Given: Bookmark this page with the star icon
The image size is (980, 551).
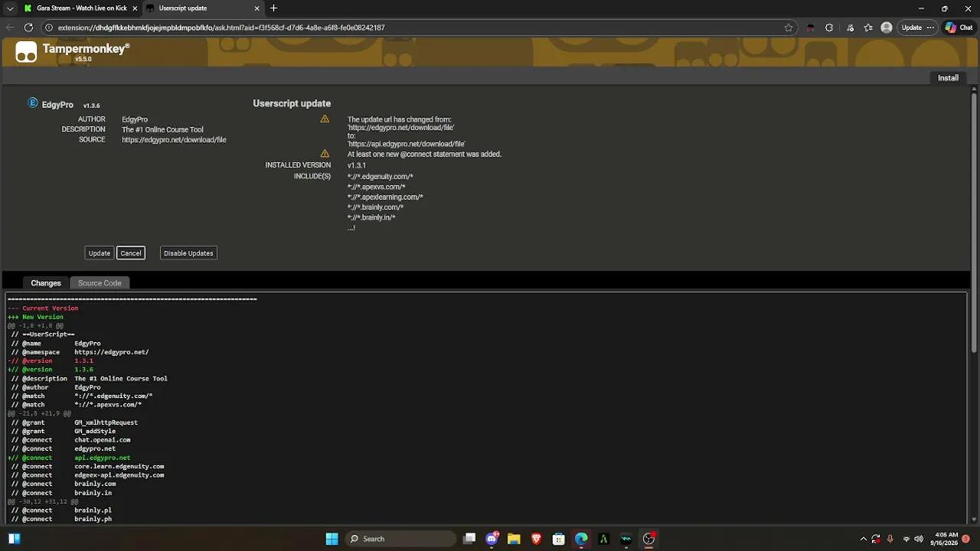Looking at the screenshot, I should [789, 28].
